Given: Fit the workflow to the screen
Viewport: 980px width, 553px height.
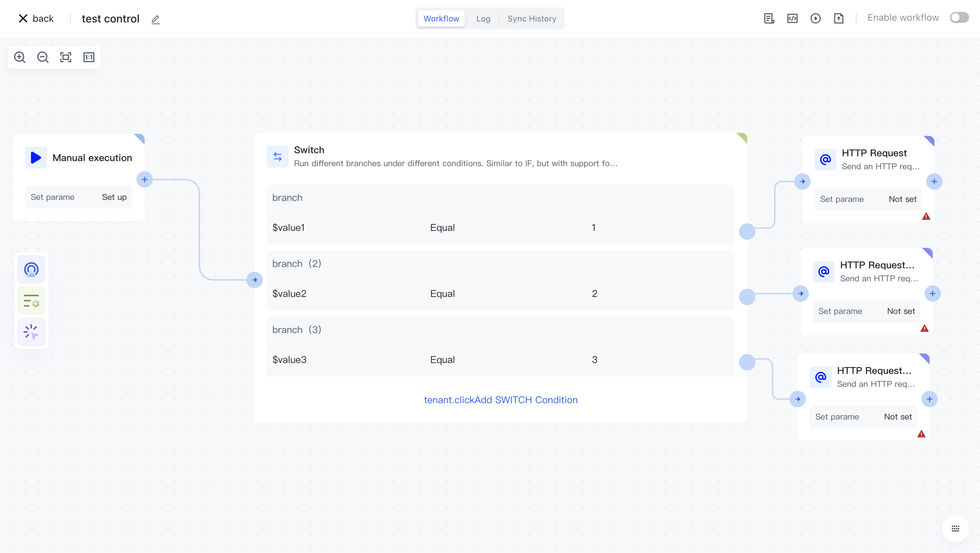Looking at the screenshot, I should click(x=66, y=57).
